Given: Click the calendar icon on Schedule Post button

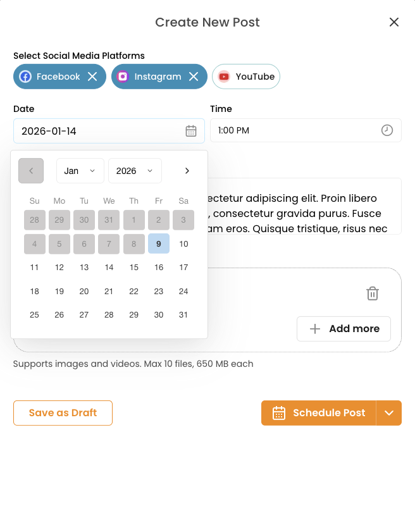Looking at the screenshot, I should pos(278,412).
